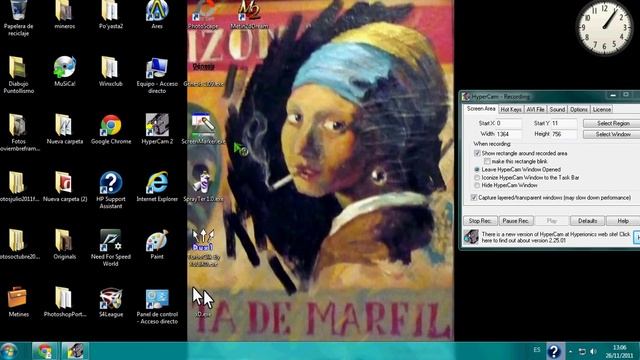Switch to the AVI File tab

(x=535, y=109)
